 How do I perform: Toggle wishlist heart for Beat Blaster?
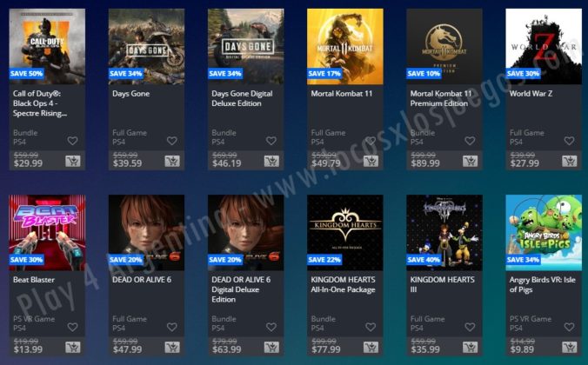[73, 327]
